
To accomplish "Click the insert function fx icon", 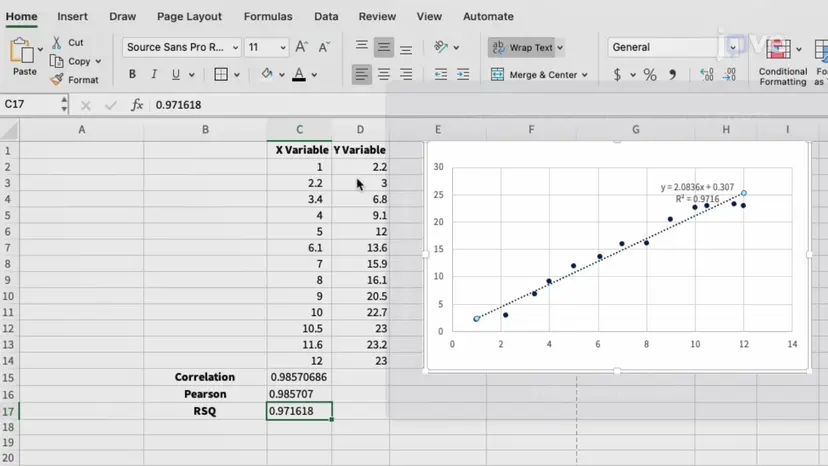I will click(x=137, y=105).
